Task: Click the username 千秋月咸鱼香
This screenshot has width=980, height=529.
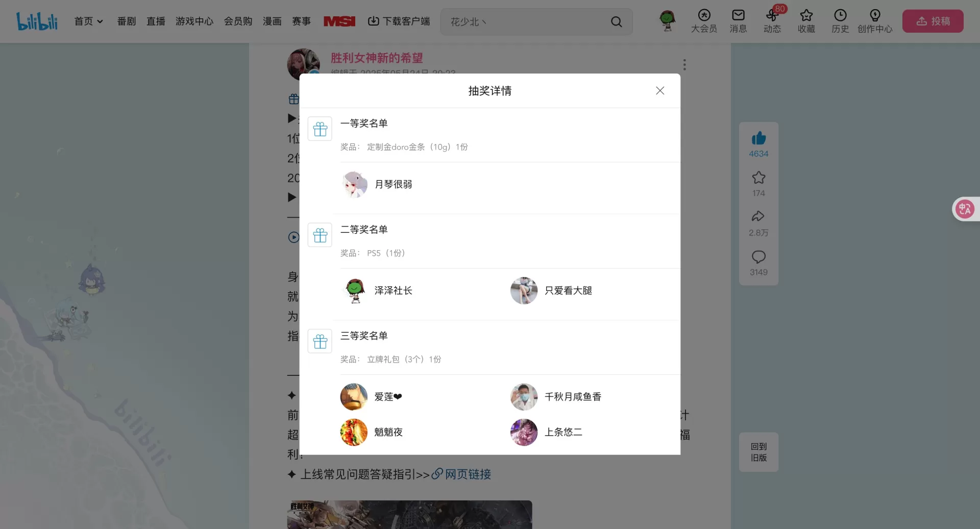Action: click(x=573, y=397)
